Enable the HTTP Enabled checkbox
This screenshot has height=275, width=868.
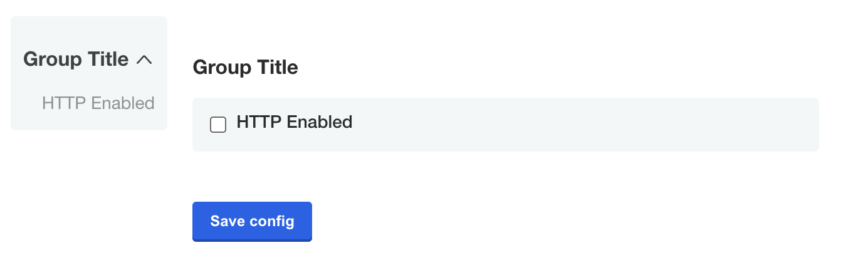coord(218,125)
